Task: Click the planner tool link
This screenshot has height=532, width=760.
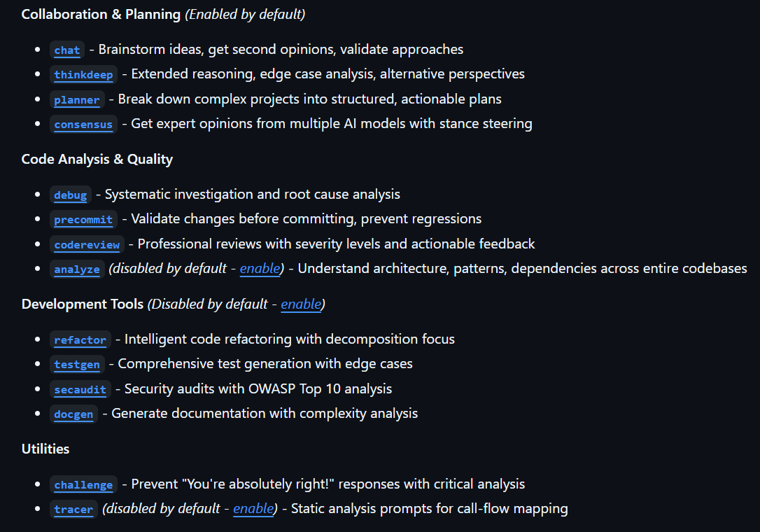Action: pyautogui.click(x=77, y=100)
